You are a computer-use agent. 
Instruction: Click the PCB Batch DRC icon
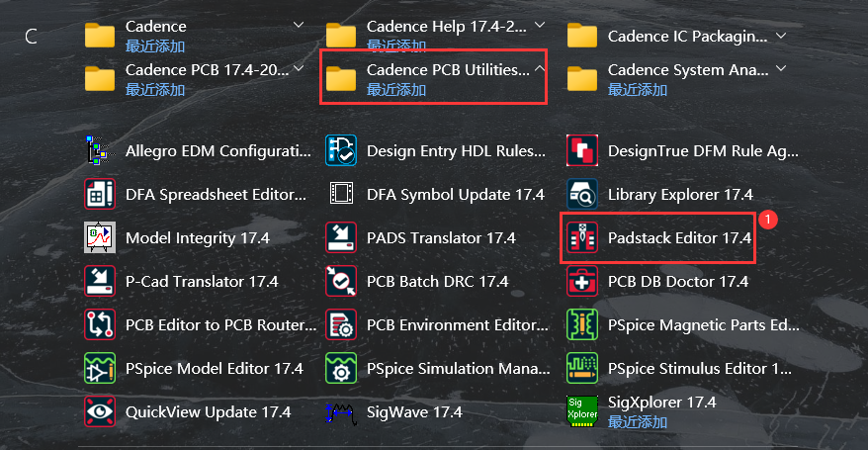pos(341,281)
